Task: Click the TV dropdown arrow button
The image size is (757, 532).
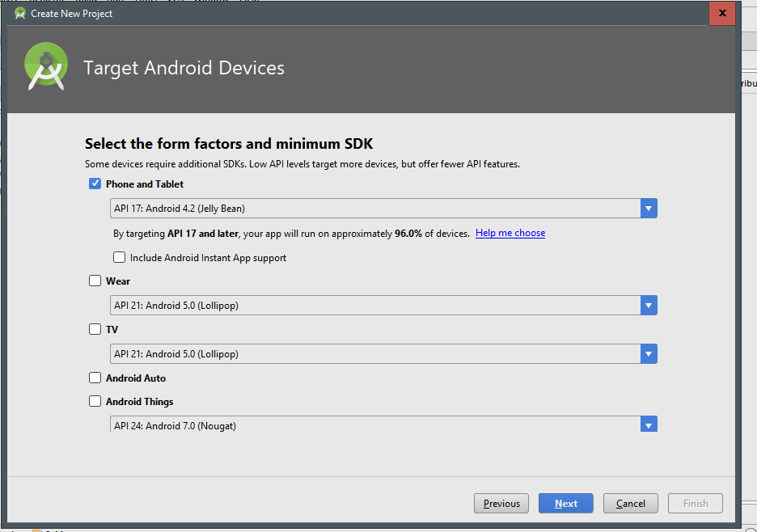Action: pos(649,354)
